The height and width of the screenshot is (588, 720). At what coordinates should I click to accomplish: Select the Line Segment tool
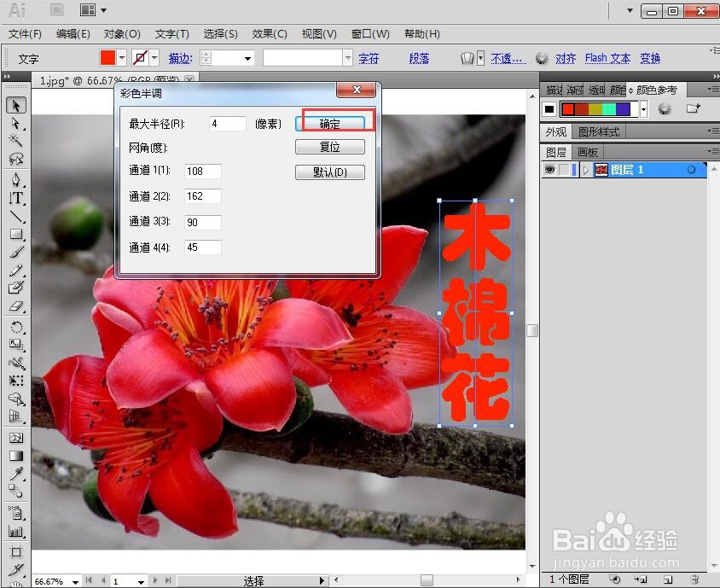pyautogui.click(x=16, y=217)
